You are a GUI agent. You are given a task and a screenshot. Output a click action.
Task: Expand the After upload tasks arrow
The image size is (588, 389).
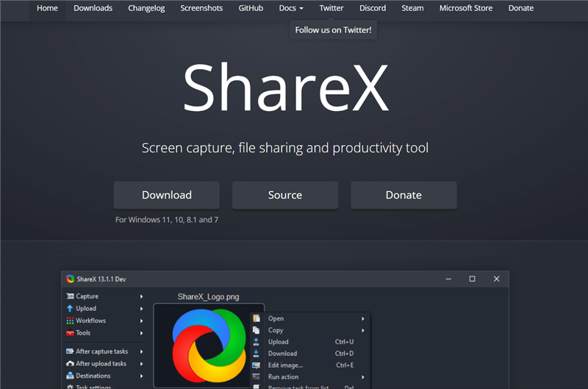click(x=141, y=364)
